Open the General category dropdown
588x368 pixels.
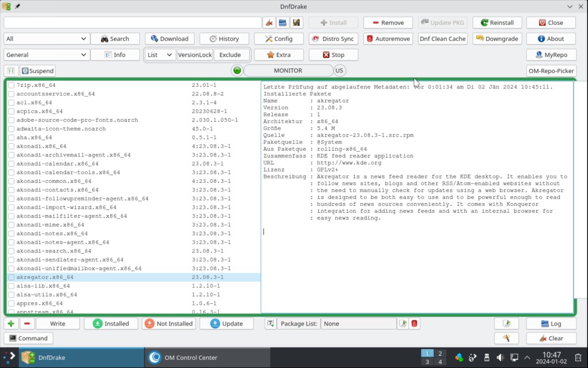click(x=47, y=55)
